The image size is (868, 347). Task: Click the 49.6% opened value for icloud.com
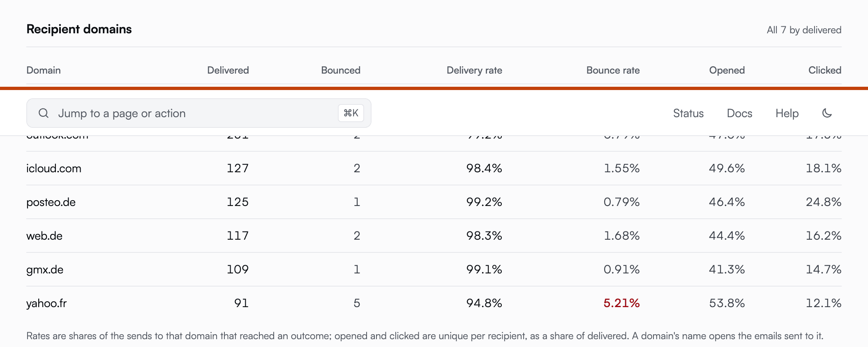pos(727,168)
